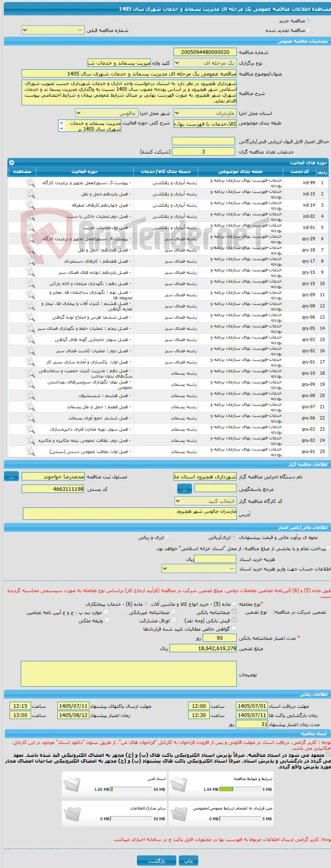Open استان محل اجرا dropdown
Screen dimensions: 331x868
pos(205,113)
